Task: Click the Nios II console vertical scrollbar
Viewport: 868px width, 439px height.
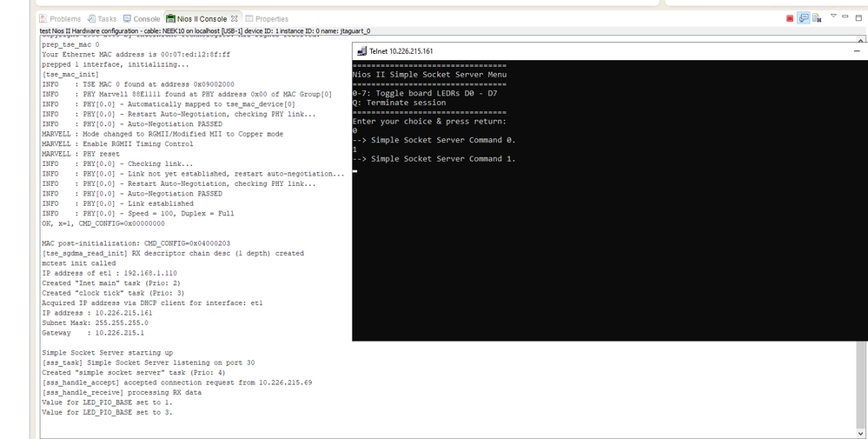Action: point(861,385)
